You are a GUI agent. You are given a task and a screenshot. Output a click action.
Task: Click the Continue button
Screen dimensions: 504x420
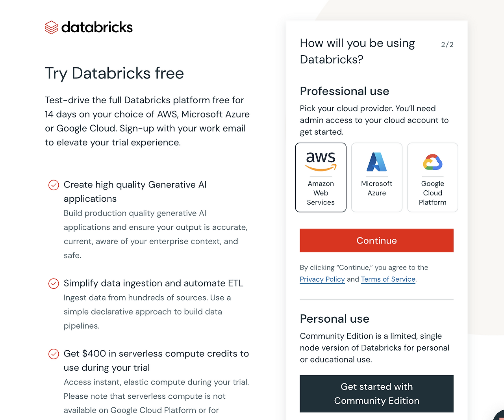pyautogui.click(x=376, y=240)
